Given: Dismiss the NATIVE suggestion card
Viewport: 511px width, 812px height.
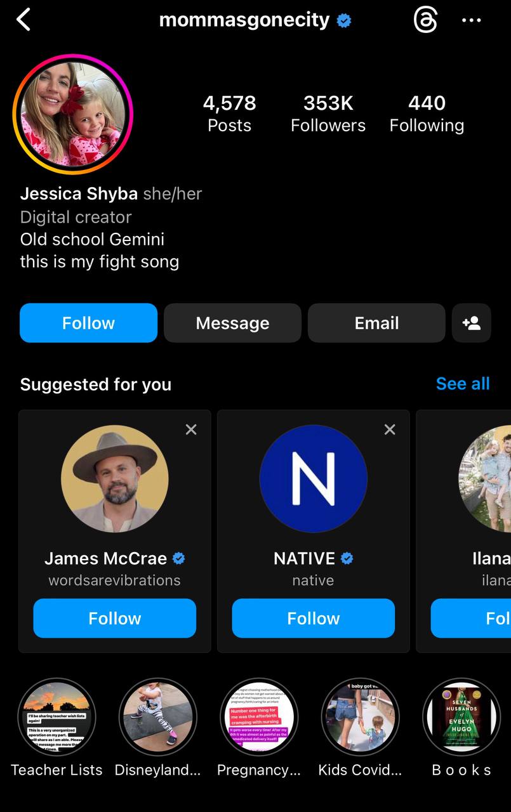Looking at the screenshot, I should (x=390, y=429).
